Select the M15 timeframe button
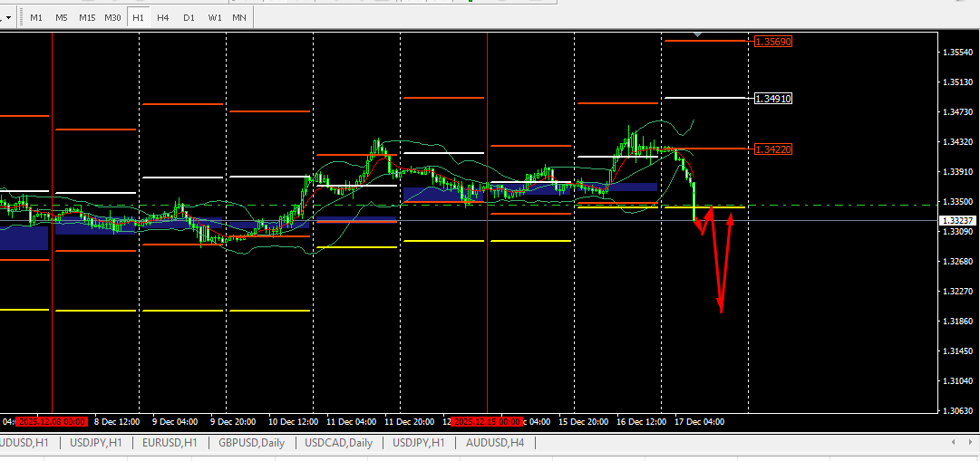980x461 pixels. (87, 17)
